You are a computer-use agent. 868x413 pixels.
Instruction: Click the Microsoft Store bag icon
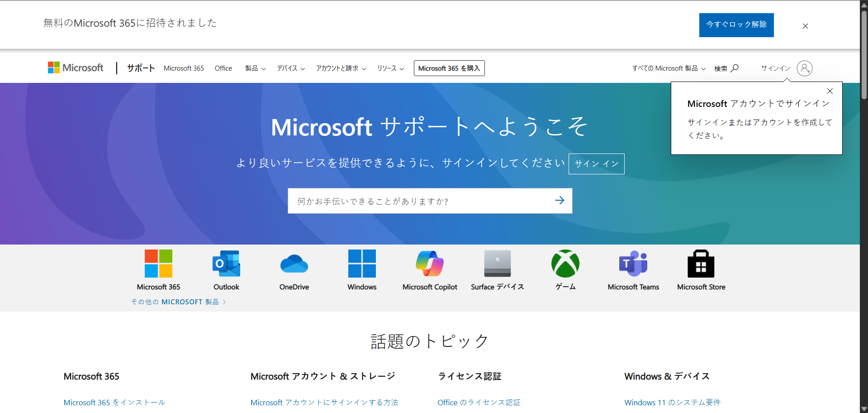pyautogui.click(x=701, y=264)
